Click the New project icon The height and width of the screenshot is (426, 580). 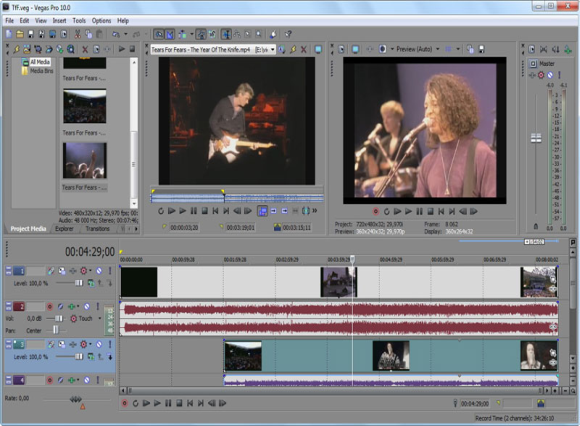[9, 34]
